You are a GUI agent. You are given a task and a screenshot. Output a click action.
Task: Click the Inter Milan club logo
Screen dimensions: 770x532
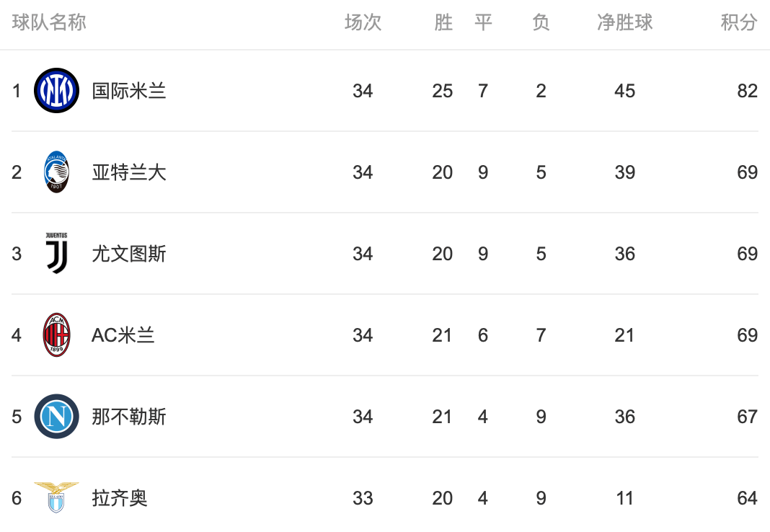(56, 90)
